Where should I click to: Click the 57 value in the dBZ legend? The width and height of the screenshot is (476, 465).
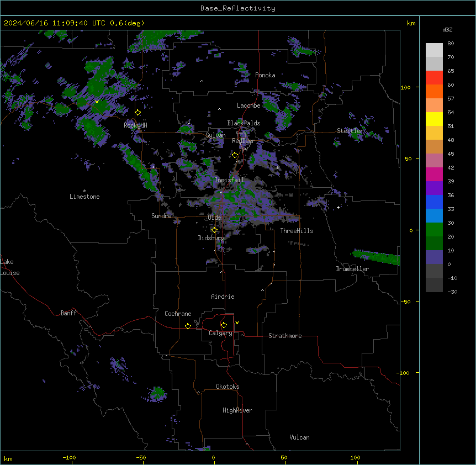(x=451, y=99)
